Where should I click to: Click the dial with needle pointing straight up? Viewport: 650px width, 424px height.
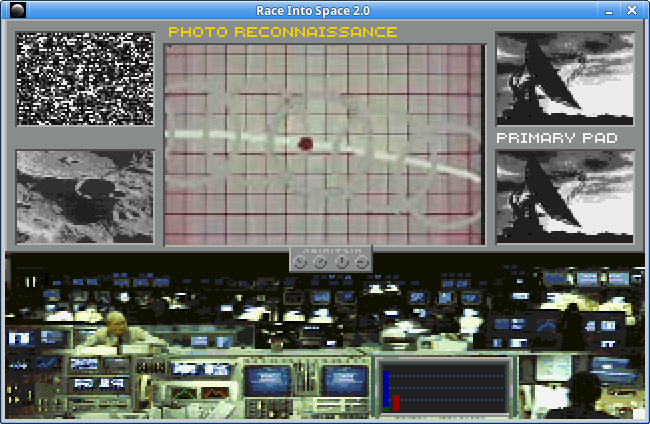pyautogui.click(x=342, y=262)
